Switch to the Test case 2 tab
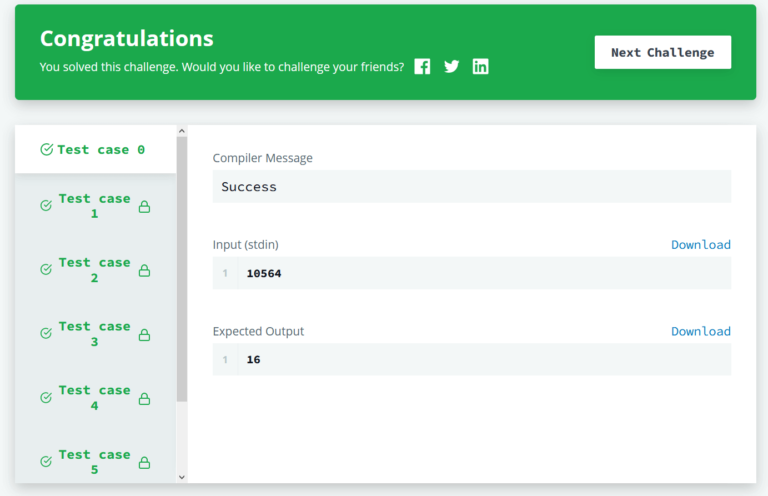The height and width of the screenshot is (496, 768). pos(96,270)
